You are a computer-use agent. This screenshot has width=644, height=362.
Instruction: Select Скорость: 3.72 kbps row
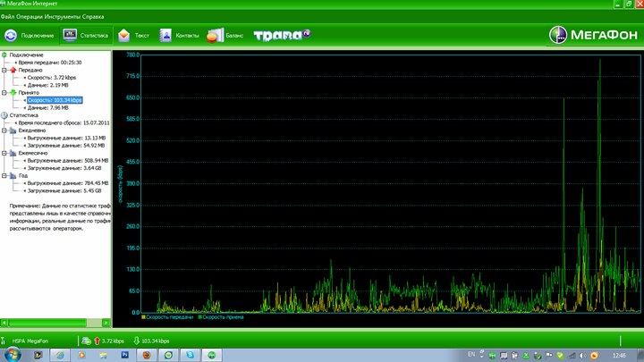click(52, 78)
